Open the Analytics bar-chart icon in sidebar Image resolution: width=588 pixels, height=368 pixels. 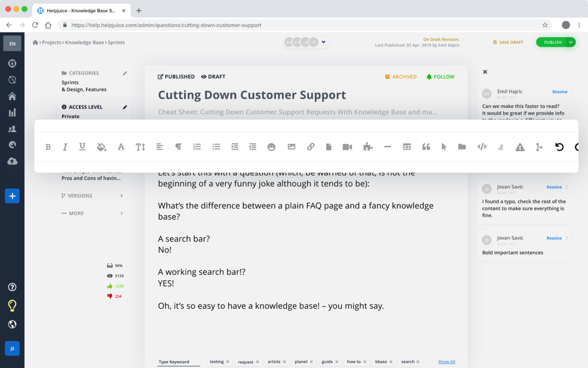click(12, 112)
